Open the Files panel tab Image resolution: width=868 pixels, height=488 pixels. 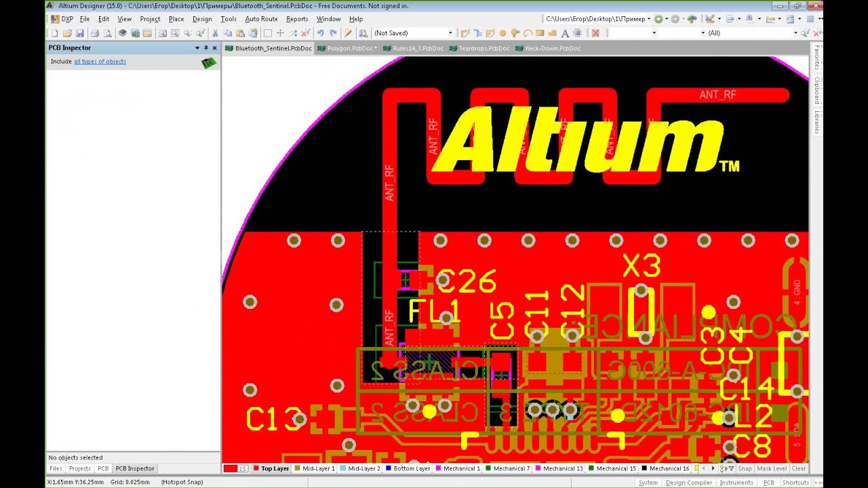point(56,468)
